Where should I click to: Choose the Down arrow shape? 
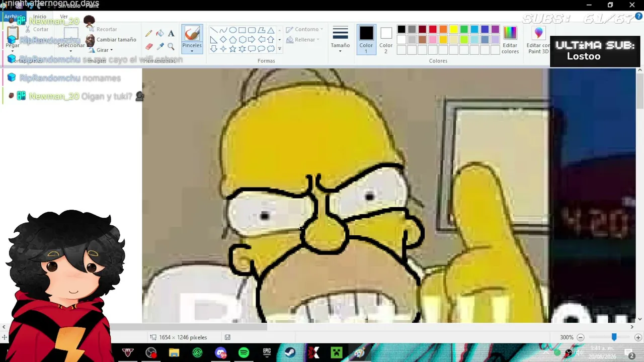point(213,49)
